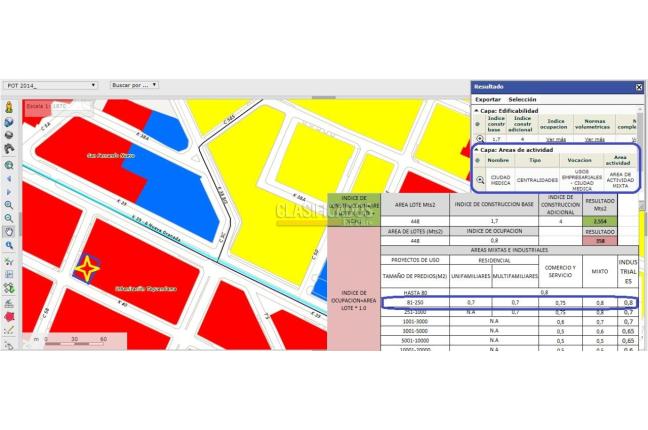Click the zoom to full extent icon
Screen dimensions: 648x430
[9, 165]
